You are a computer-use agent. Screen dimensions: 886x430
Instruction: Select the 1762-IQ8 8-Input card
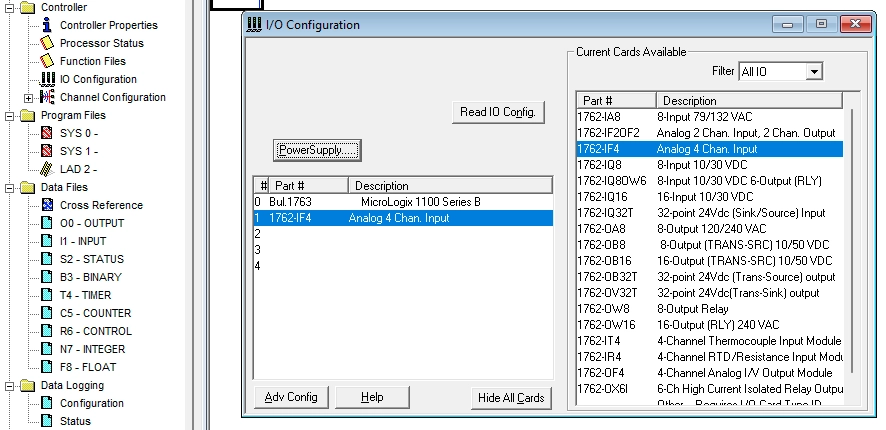point(710,165)
